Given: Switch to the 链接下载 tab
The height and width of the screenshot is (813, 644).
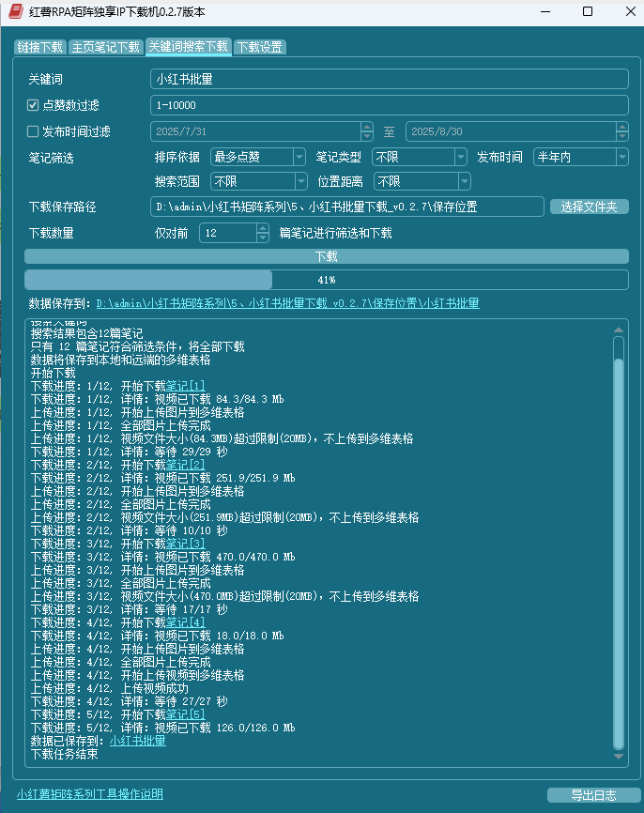Looking at the screenshot, I should coord(39,47).
